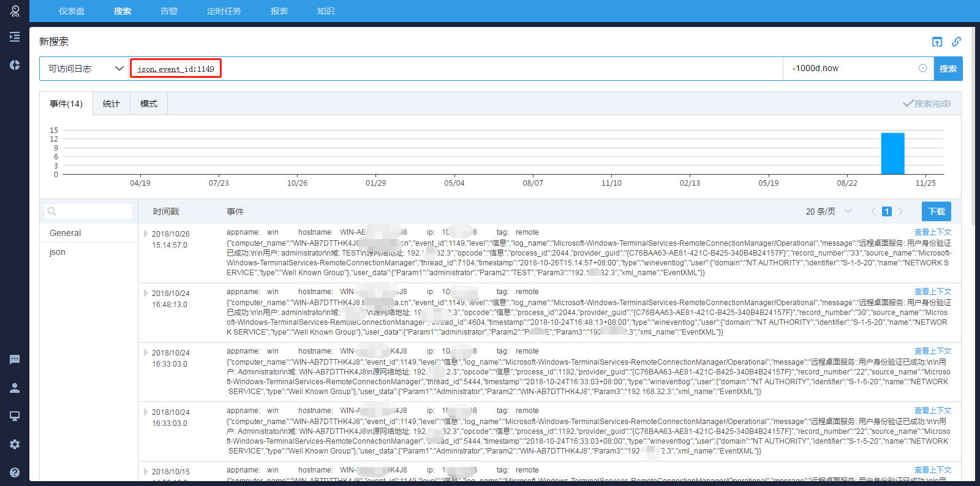This screenshot has height=486, width=980.
Task: Expand the 2018/10/24 16:48:13 event row
Action: 146,294
